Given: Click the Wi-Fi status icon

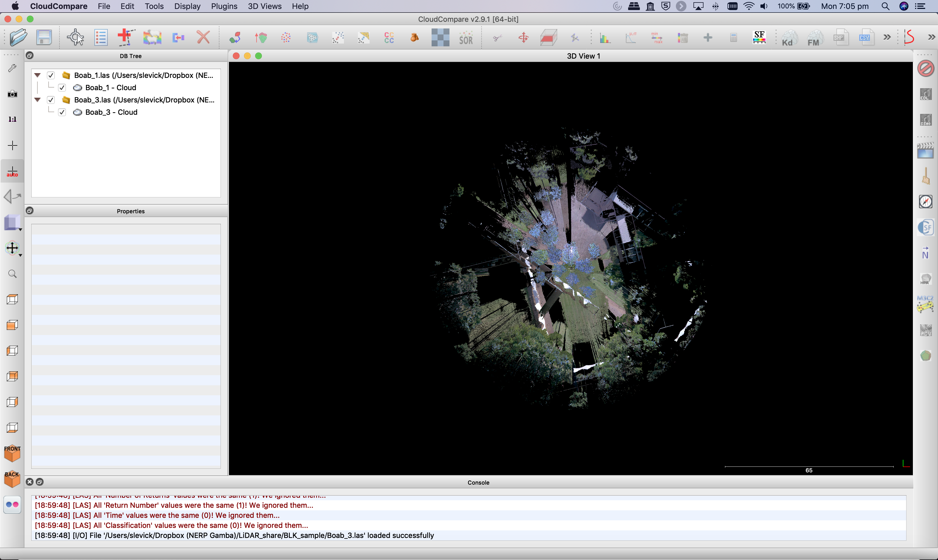Looking at the screenshot, I should 749,6.
